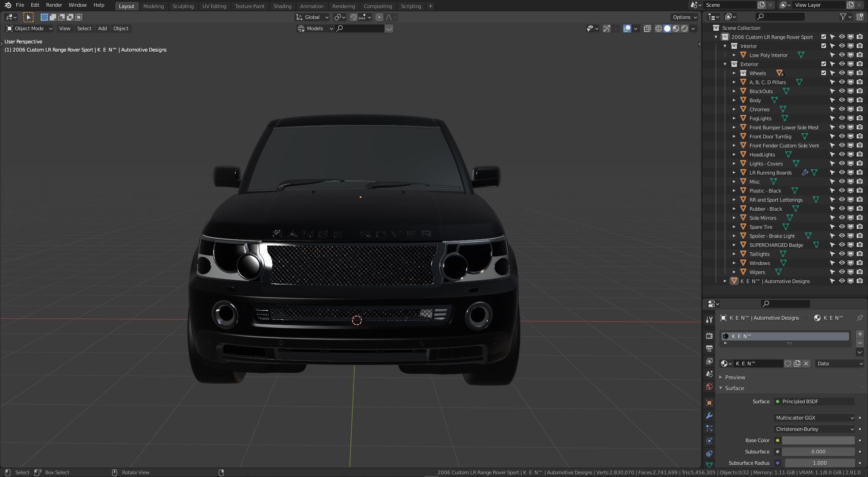
Task: Open the Multiscatter GGX distribution dropdown
Action: pyautogui.click(x=815, y=418)
